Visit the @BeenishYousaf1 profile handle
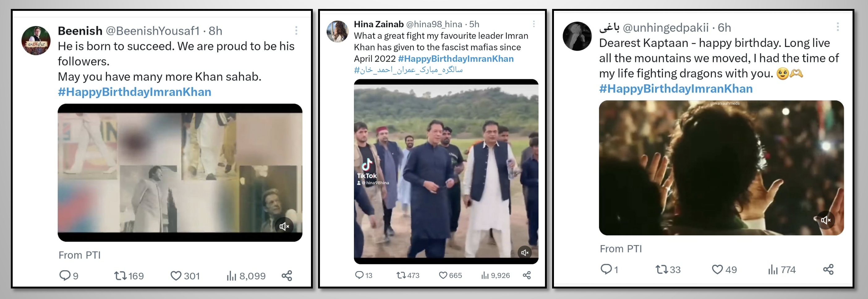The width and height of the screenshot is (868, 299). click(153, 31)
